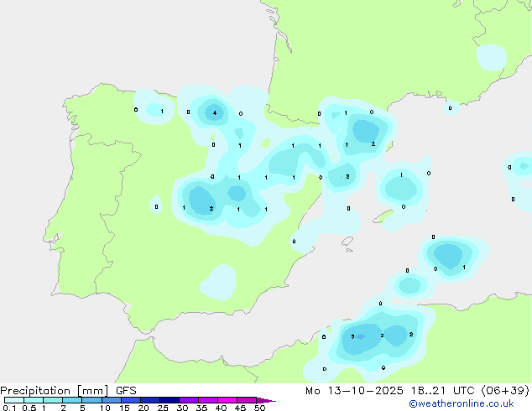Click the "20" legend label
The image size is (532, 411).
(x=143, y=408)
